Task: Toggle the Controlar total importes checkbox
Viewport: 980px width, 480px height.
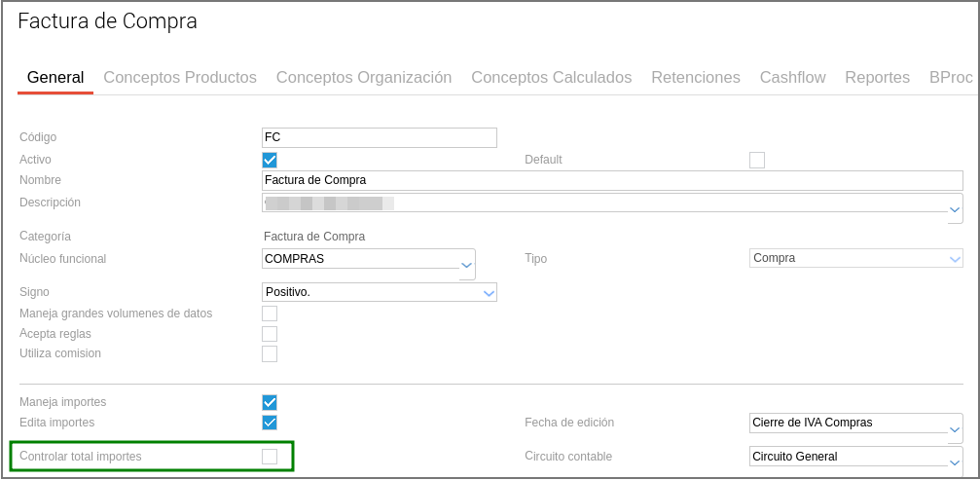Action: coord(270,457)
